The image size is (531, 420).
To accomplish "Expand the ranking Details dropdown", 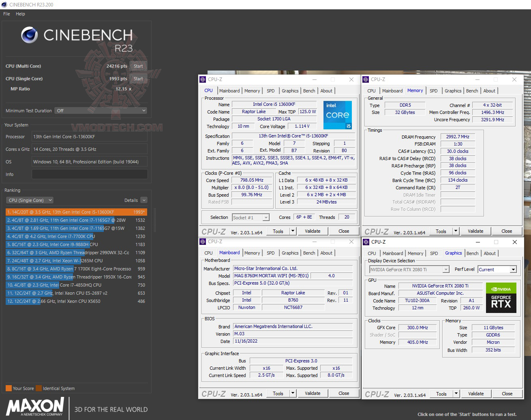I will coord(144,200).
